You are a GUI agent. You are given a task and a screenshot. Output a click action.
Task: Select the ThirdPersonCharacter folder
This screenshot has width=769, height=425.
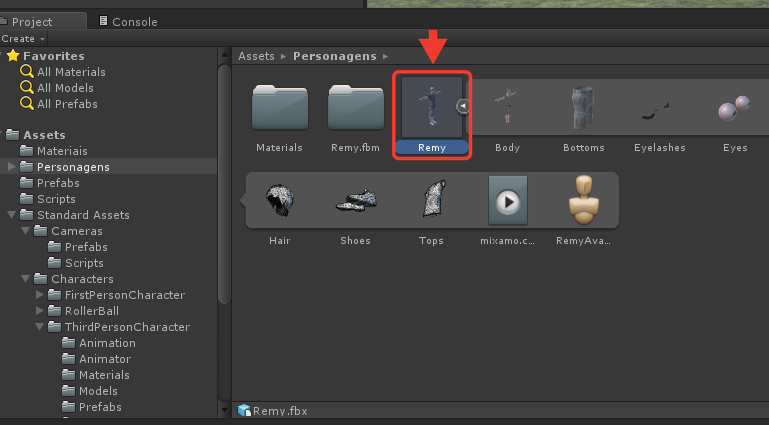(119, 327)
